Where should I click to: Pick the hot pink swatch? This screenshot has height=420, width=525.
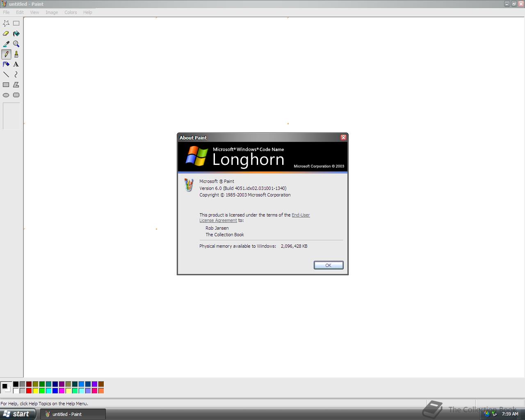point(95,391)
